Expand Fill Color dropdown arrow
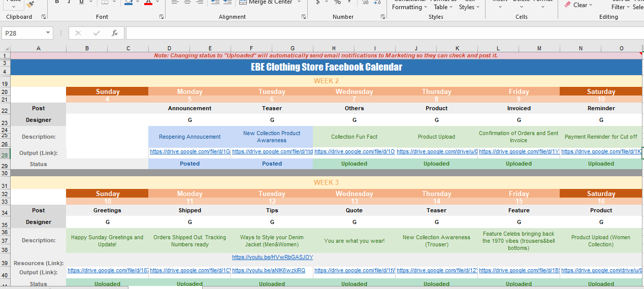This screenshot has width=644, height=289. (x=137, y=2)
